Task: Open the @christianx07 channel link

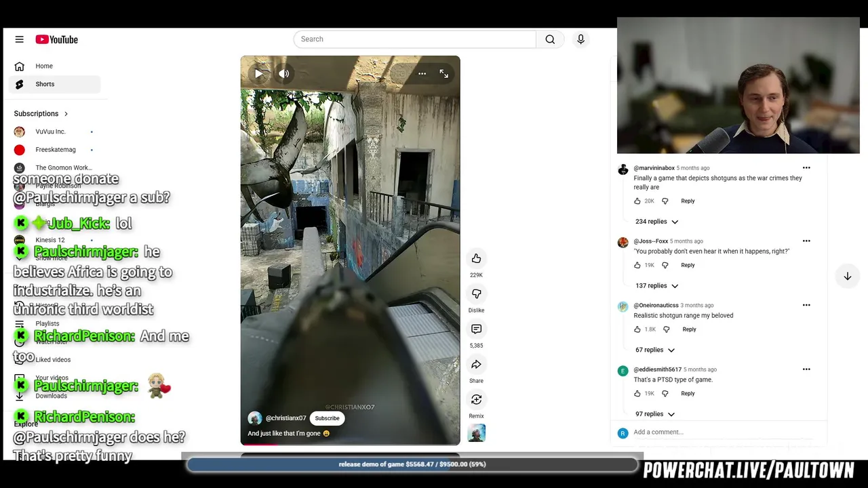Action: (x=285, y=418)
